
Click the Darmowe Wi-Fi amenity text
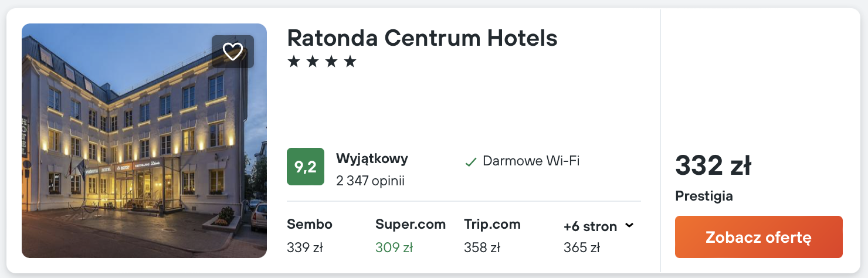click(531, 161)
